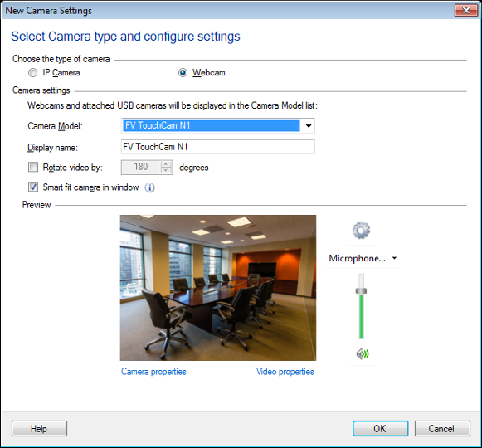482x448 pixels.
Task: Click the Cancel button
Action: [442, 428]
